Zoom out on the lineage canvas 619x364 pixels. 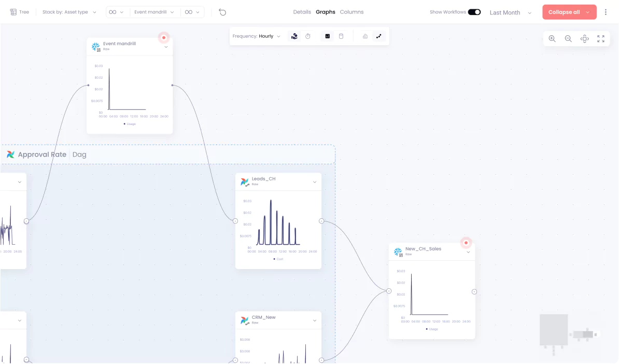tap(568, 39)
